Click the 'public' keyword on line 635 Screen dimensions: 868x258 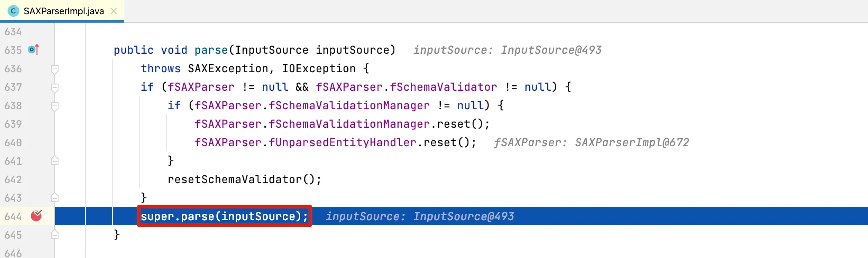133,50
